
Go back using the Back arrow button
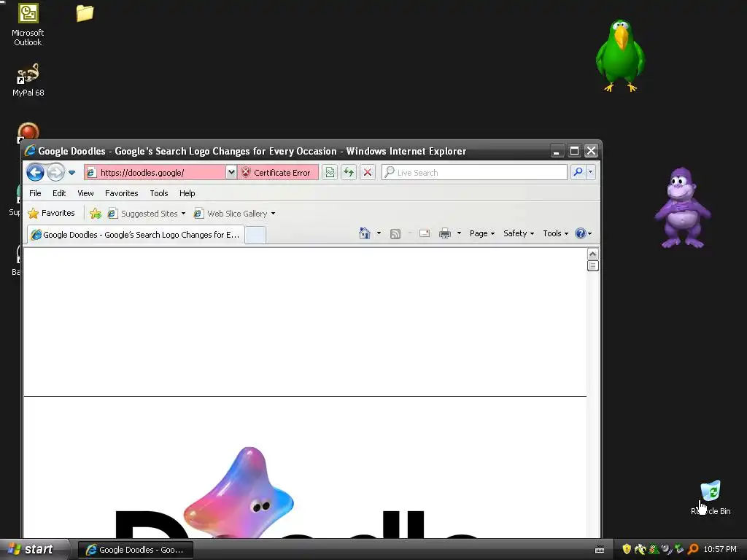coord(35,172)
